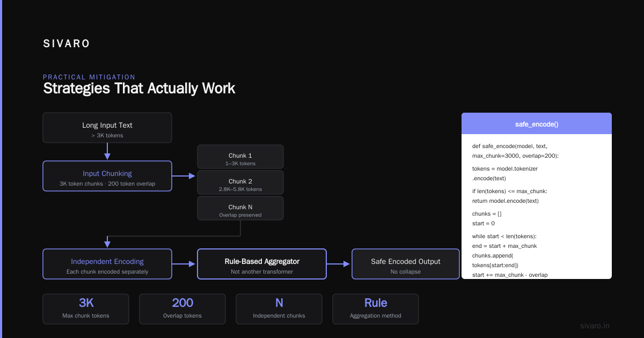Viewport: 644px width, 338px height.
Task: Select the Chunk 2 block
Action: point(240,182)
